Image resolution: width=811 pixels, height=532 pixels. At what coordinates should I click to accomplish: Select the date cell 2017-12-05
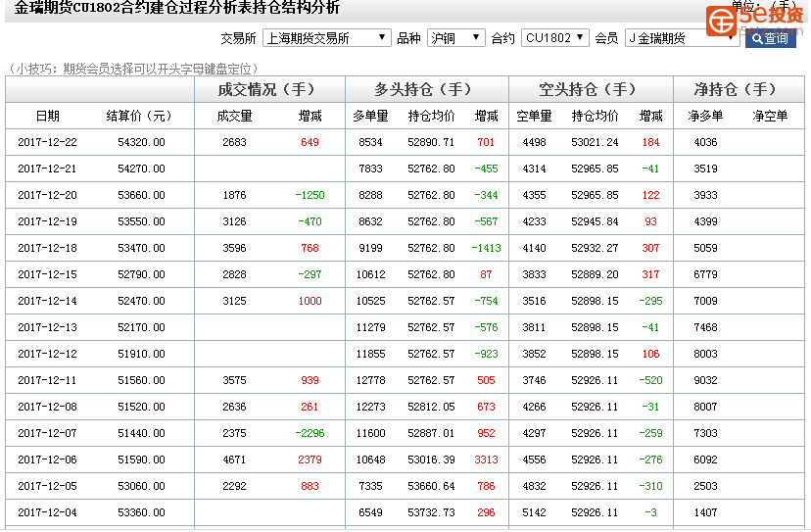(47, 486)
